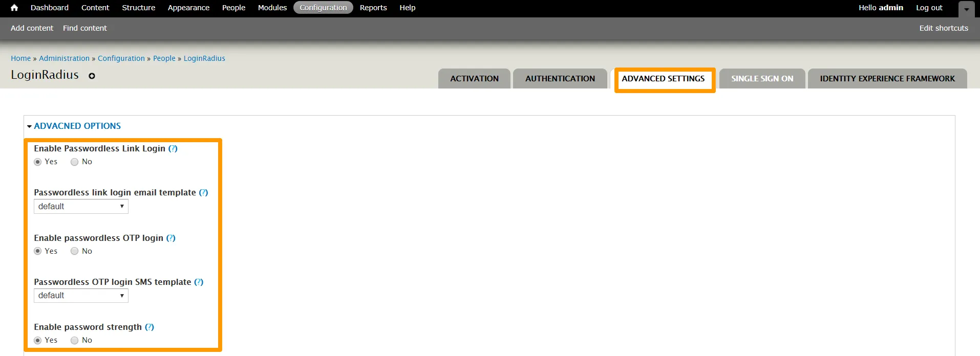Open the Modules menu item
Viewport: 980px width, 356px height.
click(x=272, y=8)
